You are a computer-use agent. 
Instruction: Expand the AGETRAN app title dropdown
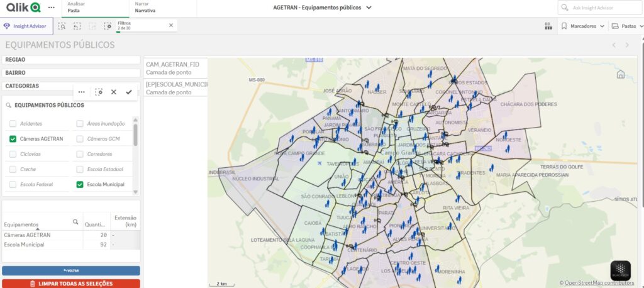[x=369, y=8]
